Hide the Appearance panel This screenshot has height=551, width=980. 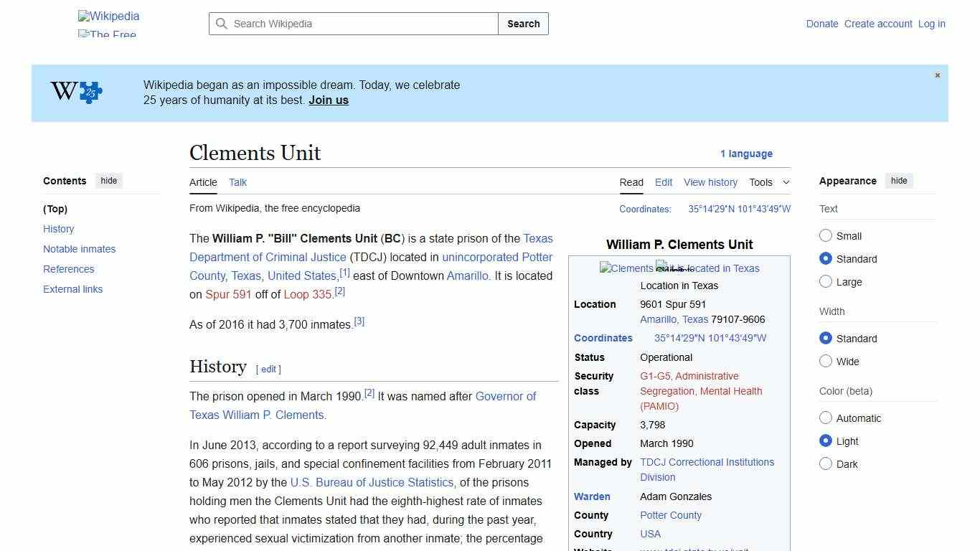click(x=899, y=180)
